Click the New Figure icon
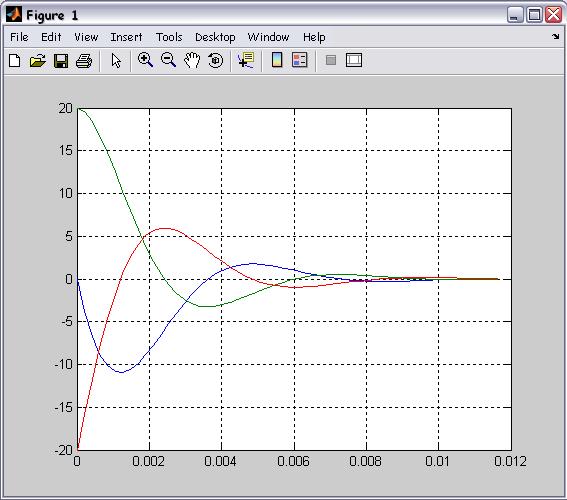 (x=14, y=60)
